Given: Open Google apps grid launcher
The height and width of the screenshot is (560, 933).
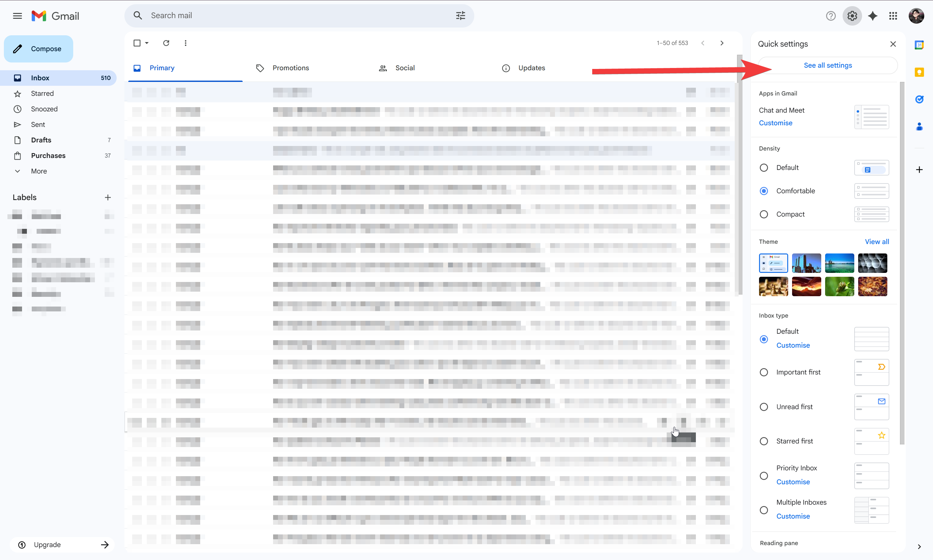Looking at the screenshot, I should point(893,16).
